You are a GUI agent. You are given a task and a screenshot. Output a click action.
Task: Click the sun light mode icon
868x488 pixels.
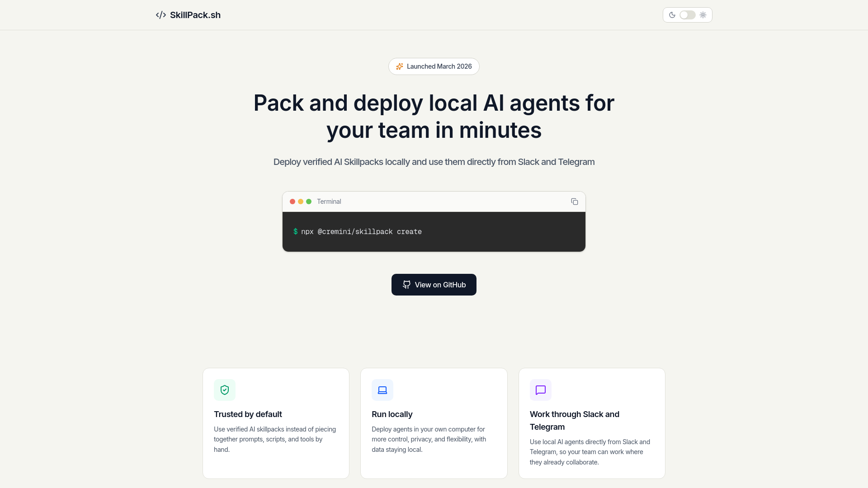(x=703, y=15)
